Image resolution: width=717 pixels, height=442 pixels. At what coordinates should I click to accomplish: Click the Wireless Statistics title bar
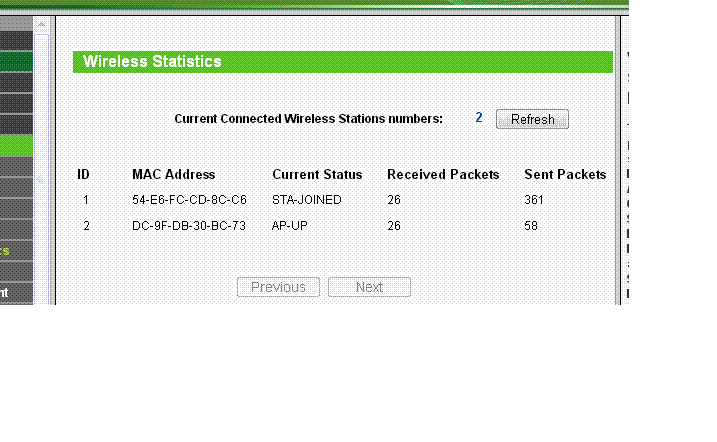(342, 62)
